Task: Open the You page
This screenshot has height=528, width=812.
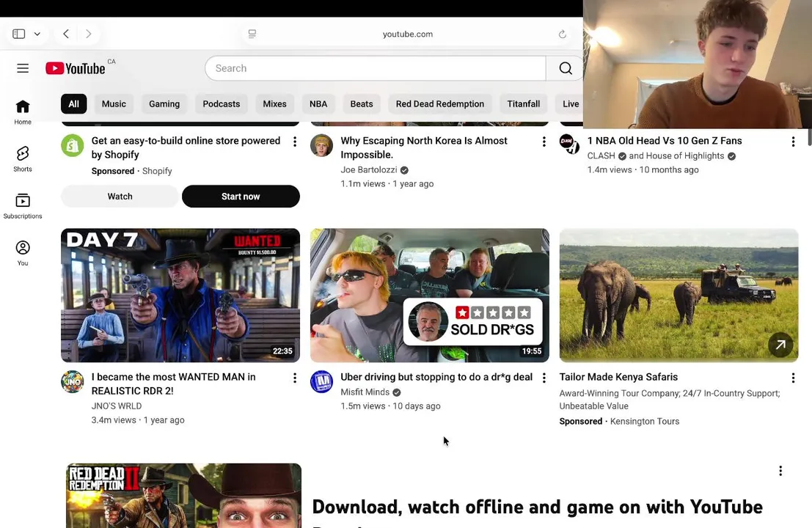Action: (x=23, y=254)
